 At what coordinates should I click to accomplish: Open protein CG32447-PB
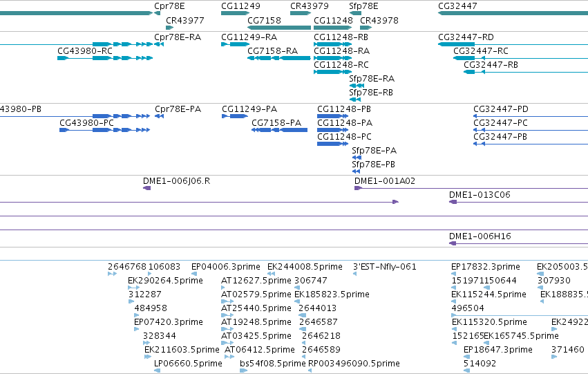[500, 137]
